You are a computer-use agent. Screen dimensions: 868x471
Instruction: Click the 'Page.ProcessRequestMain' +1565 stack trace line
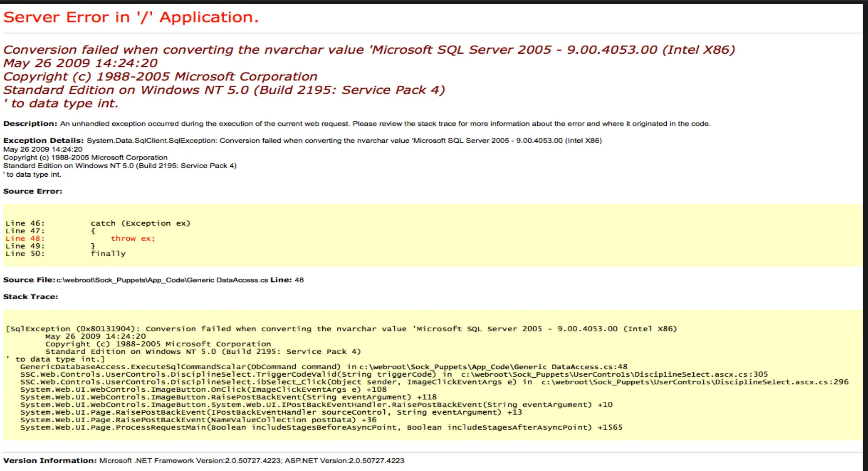click(321, 427)
